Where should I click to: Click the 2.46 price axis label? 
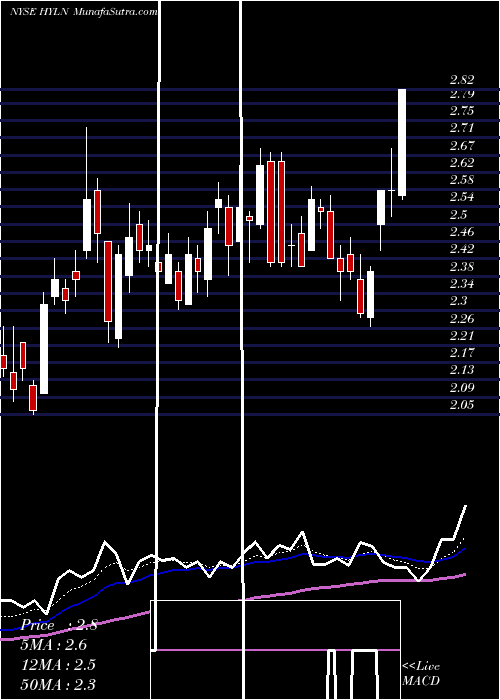pyautogui.click(x=462, y=232)
